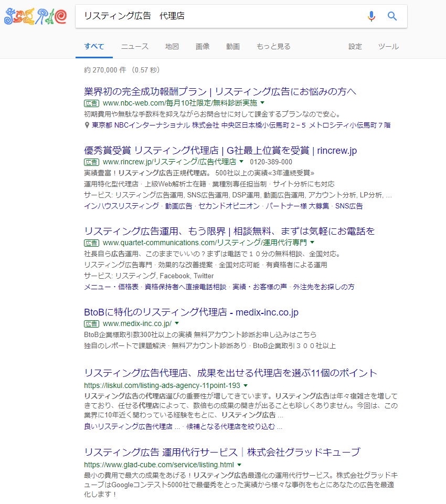Open the メニュー・価格表 sitelink
446x504 pixels.
click(x=111, y=287)
